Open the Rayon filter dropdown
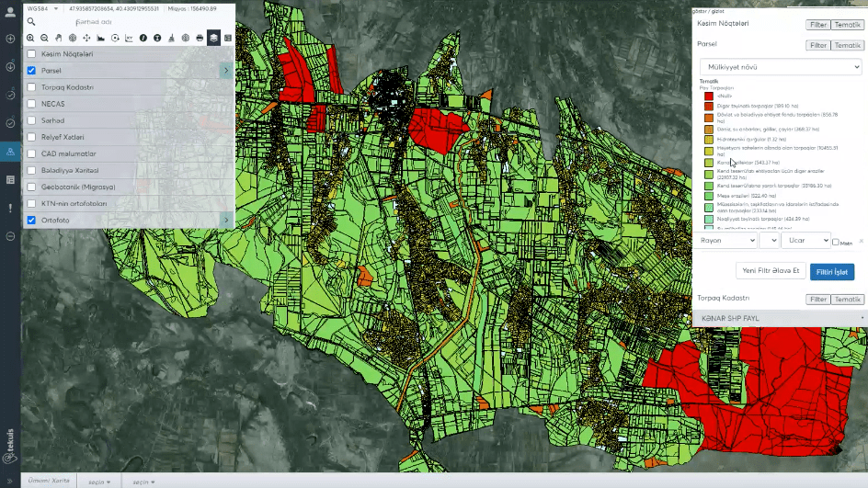The image size is (868, 488). [x=726, y=240]
